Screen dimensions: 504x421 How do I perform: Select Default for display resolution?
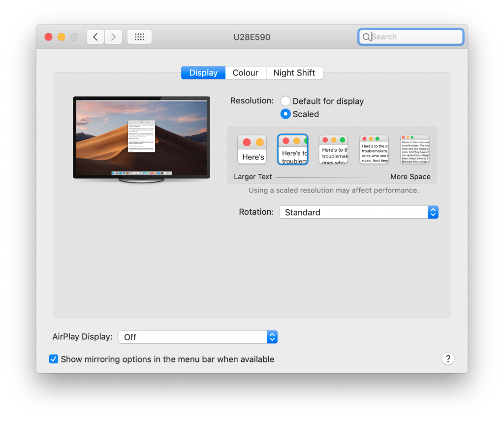tap(285, 101)
